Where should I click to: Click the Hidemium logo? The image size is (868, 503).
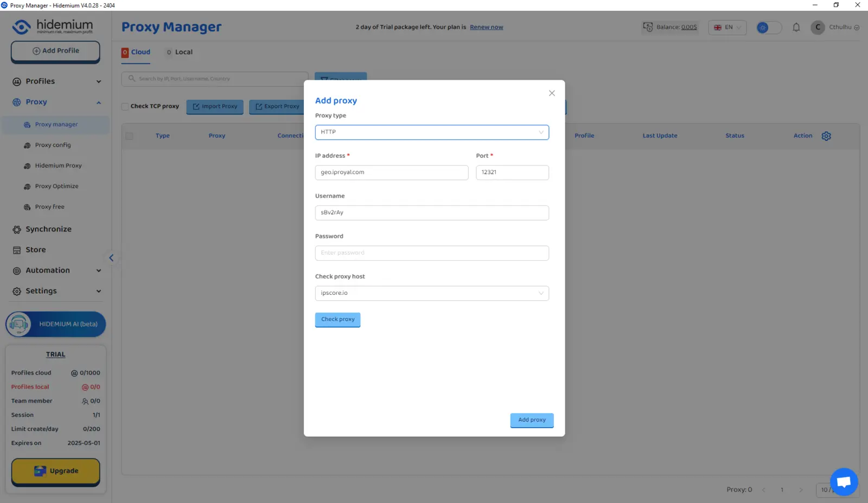(53, 27)
